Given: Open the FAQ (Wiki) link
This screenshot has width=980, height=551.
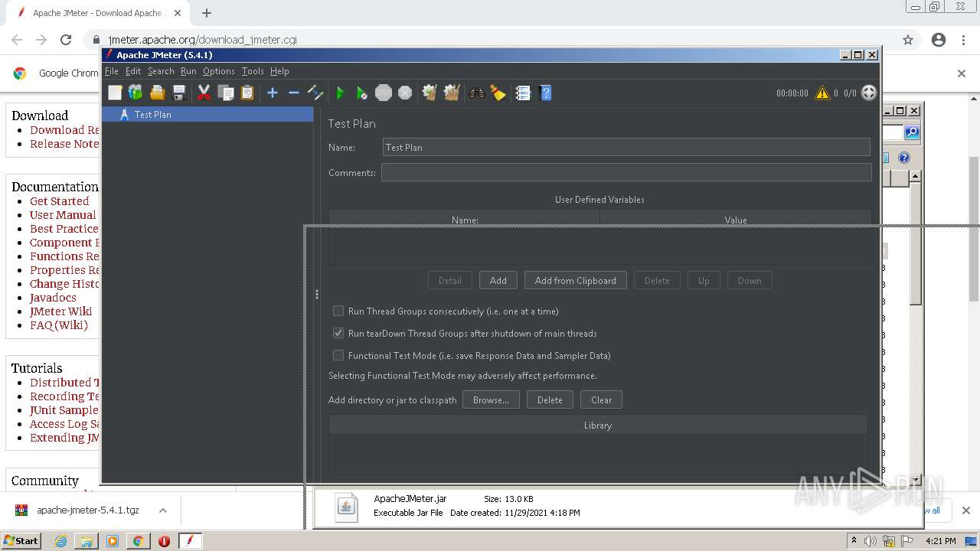Looking at the screenshot, I should [59, 325].
